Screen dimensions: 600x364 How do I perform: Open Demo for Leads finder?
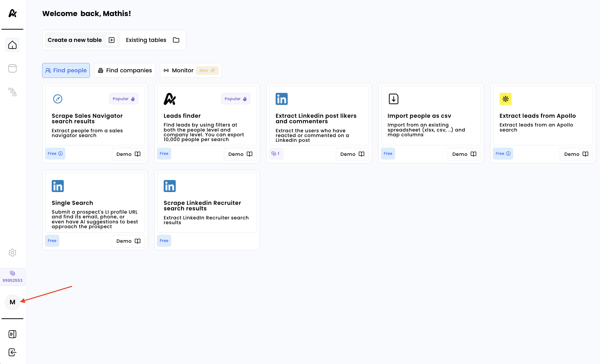(x=240, y=154)
